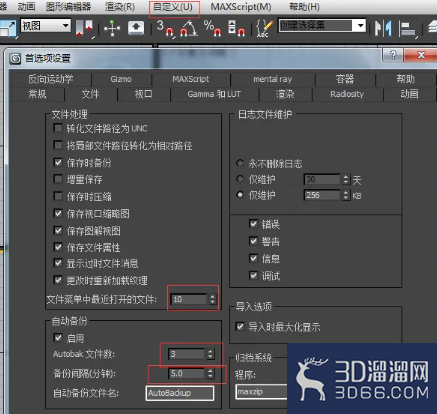Screen dimensions: 437x414
Task: Switch to the 容器 tab
Action: 345,79
